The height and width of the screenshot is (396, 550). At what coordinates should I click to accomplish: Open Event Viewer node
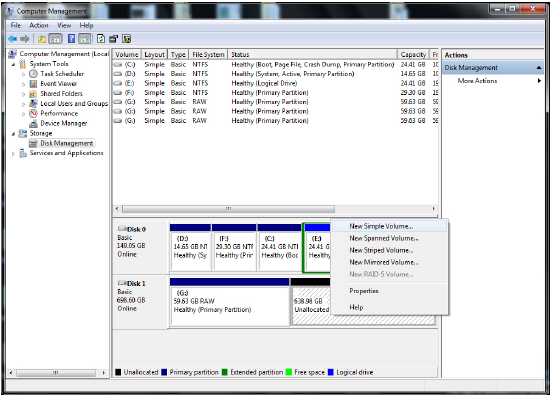59,83
